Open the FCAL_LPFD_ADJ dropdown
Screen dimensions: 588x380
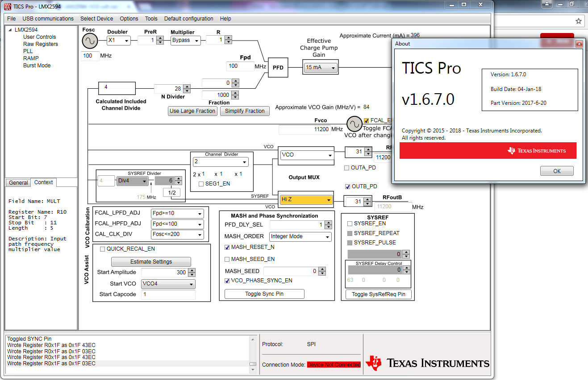click(x=177, y=213)
